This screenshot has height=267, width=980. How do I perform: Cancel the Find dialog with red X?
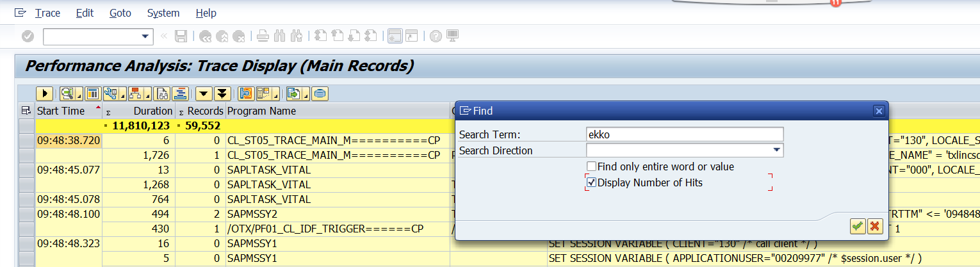(x=874, y=226)
